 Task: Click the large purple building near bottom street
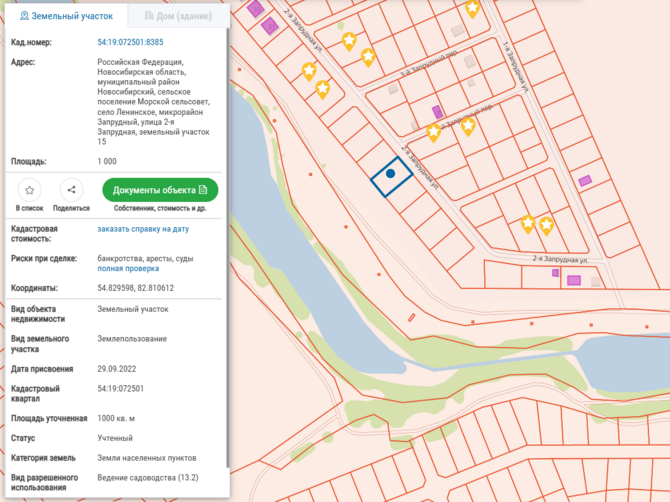pyautogui.click(x=574, y=280)
